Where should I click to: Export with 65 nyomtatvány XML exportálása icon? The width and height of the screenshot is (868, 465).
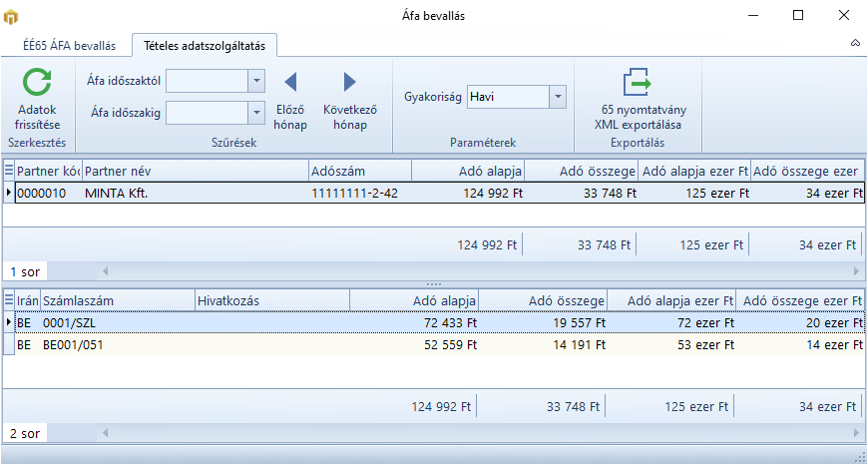coord(637,83)
